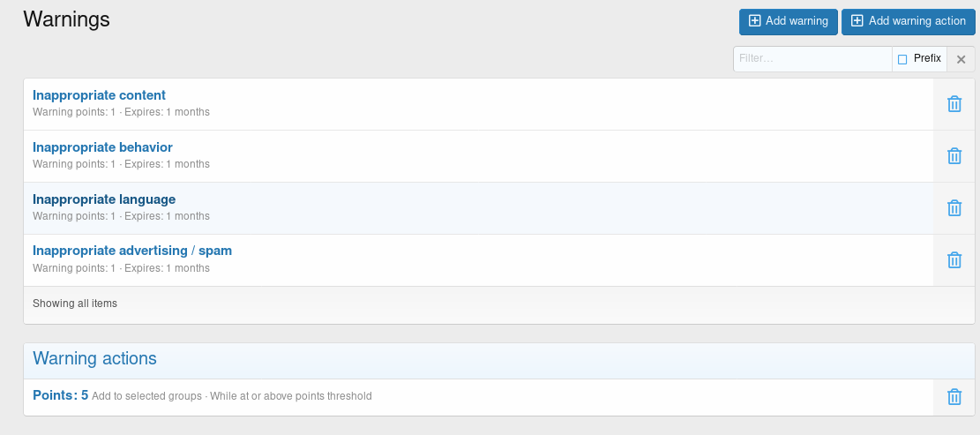Focus the Filter text field

812,59
